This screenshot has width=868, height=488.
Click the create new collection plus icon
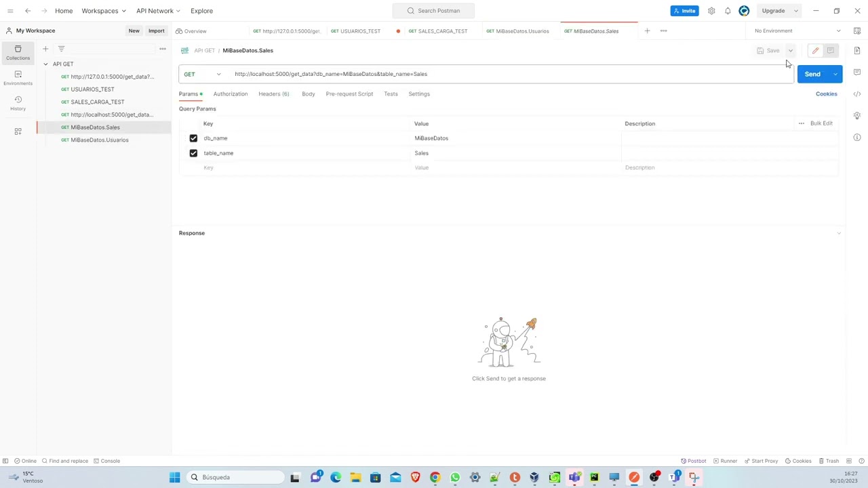[45, 49]
